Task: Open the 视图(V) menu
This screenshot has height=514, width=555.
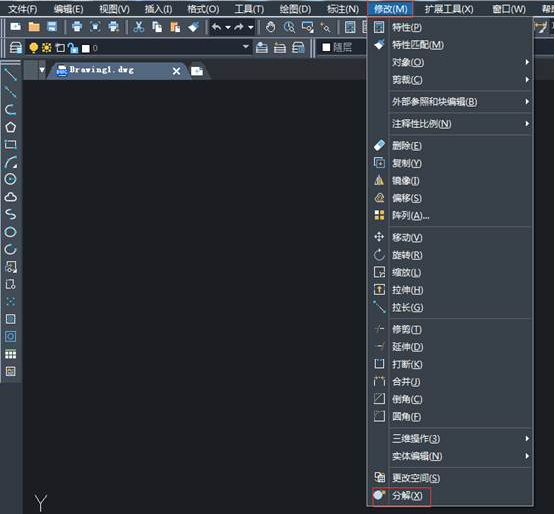Action: click(x=114, y=8)
